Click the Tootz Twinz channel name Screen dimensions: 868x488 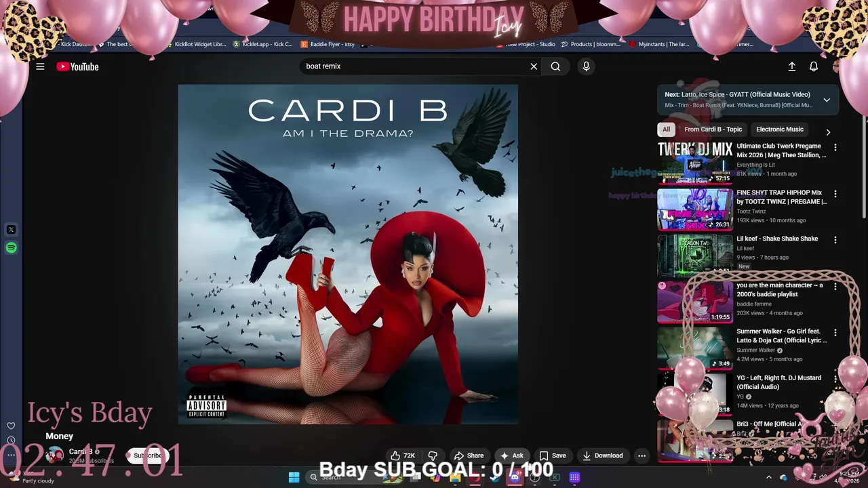pyautogui.click(x=752, y=211)
